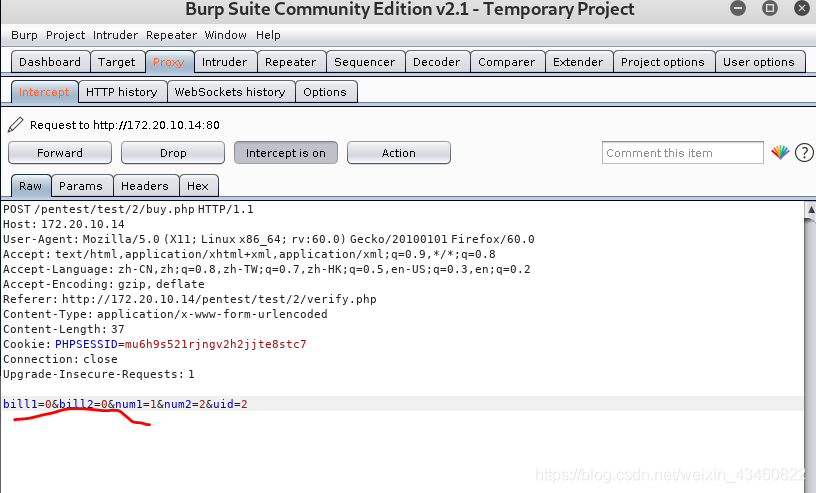The width and height of the screenshot is (816, 493).
Task: Click the pencil edit target icon
Action: (16, 124)
